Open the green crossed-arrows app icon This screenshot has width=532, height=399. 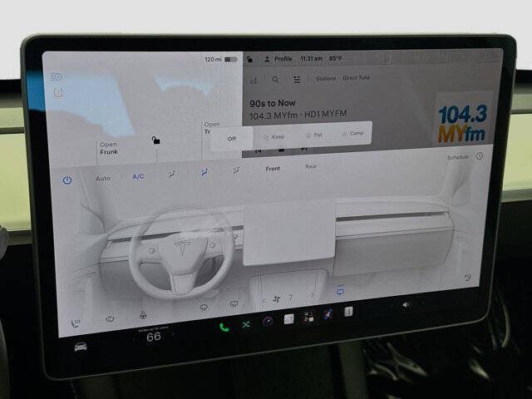tap(246, 325)
